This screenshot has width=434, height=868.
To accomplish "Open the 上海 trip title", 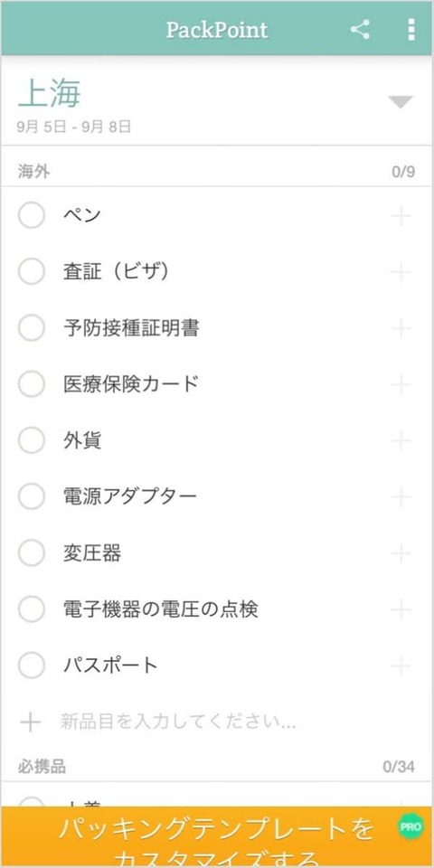I will click(x=49, y=93).
